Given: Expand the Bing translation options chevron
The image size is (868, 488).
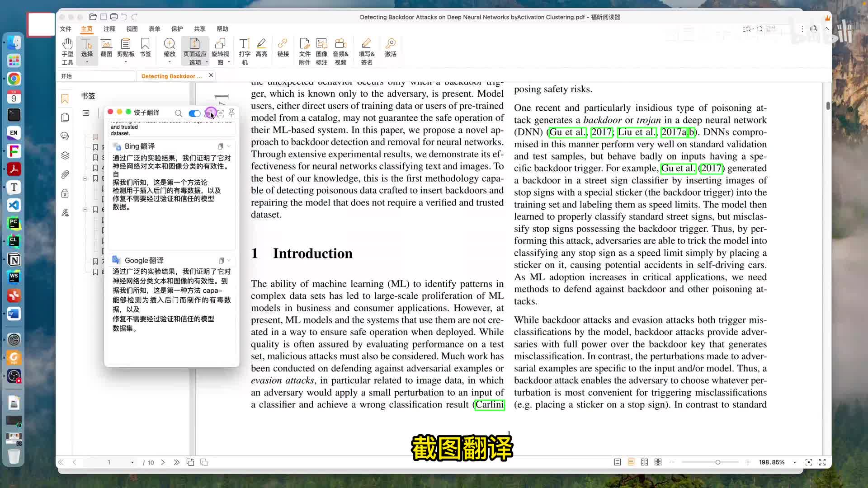Looking at the screenshot, I should 229,146.
